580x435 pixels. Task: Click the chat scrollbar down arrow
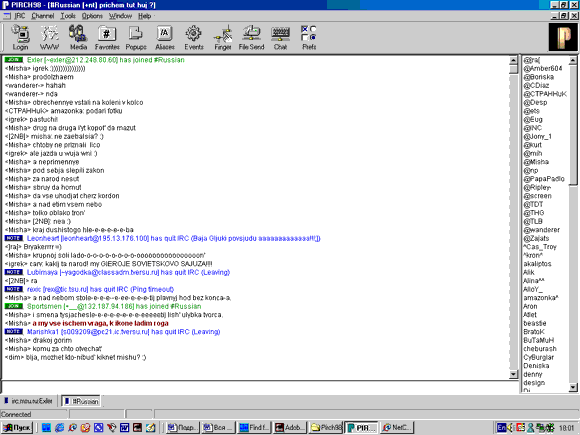click(x=513, y=374)
